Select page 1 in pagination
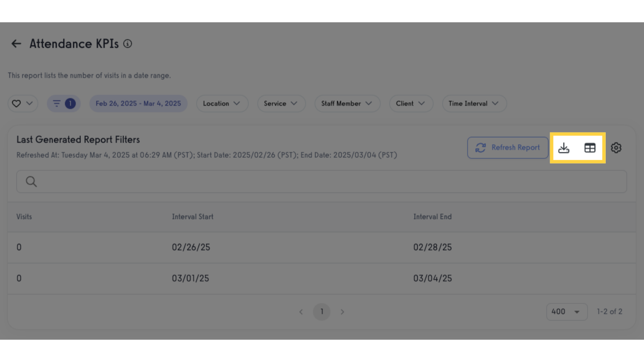 coord(322,312)
